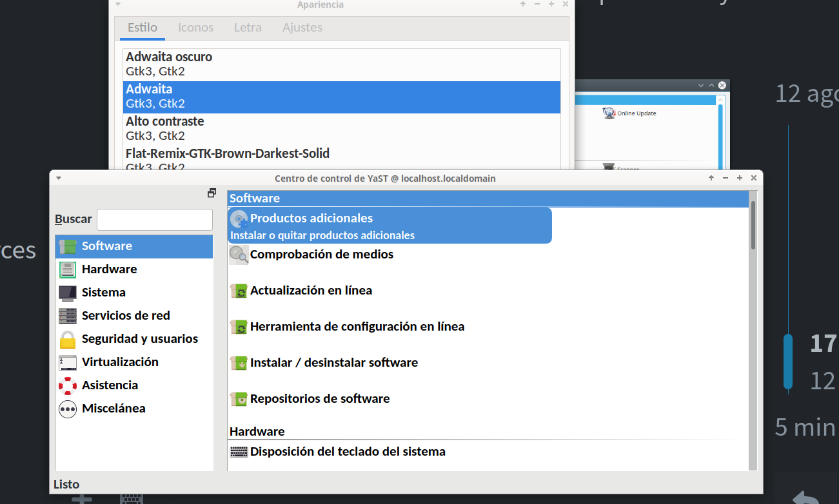Open YaST window menu arrow in titlebar

59,179
